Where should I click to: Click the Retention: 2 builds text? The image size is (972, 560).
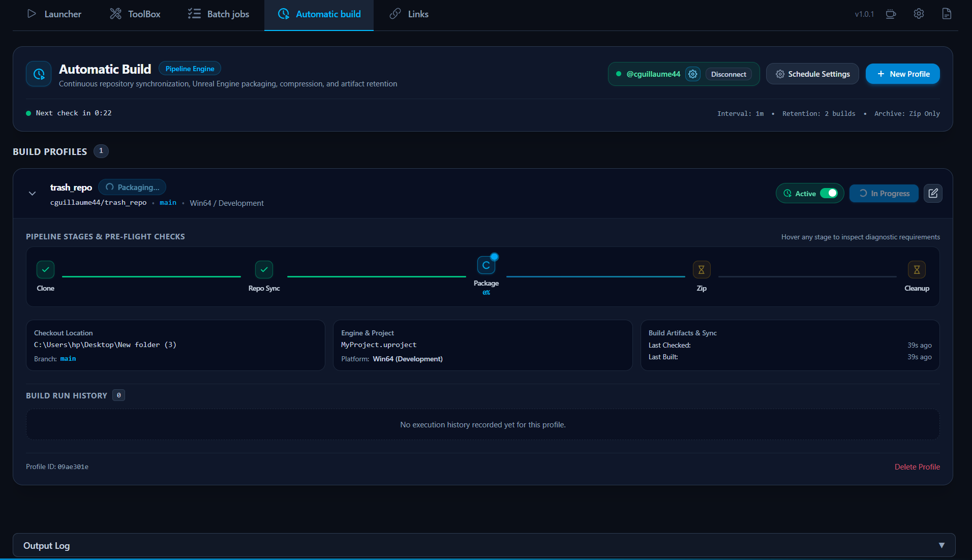click(818, 113)
